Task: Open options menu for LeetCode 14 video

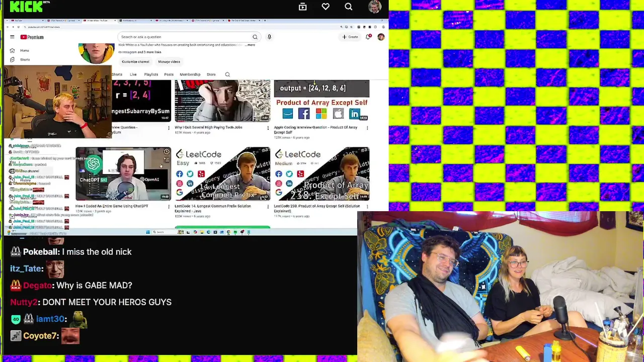Action: 268,206
